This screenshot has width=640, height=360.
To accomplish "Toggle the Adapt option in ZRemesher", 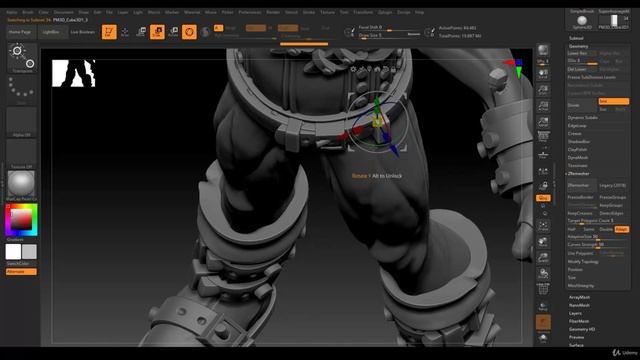I will (x=622, y=229).
